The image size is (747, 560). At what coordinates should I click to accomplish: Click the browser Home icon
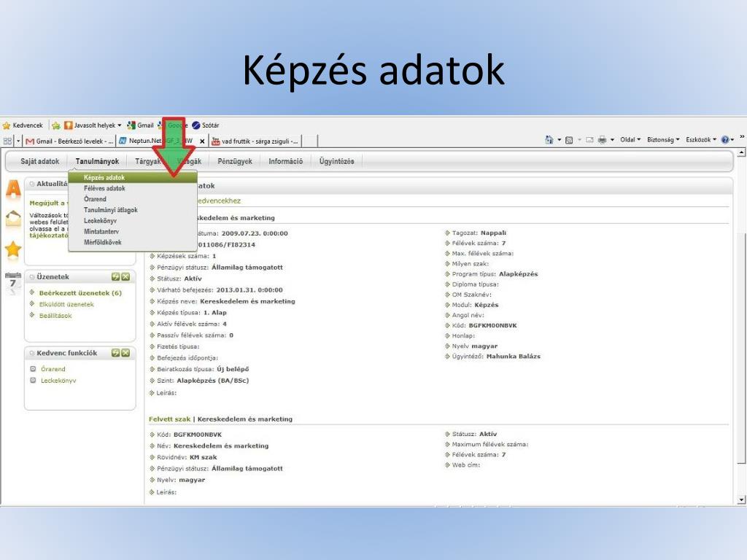549,139
